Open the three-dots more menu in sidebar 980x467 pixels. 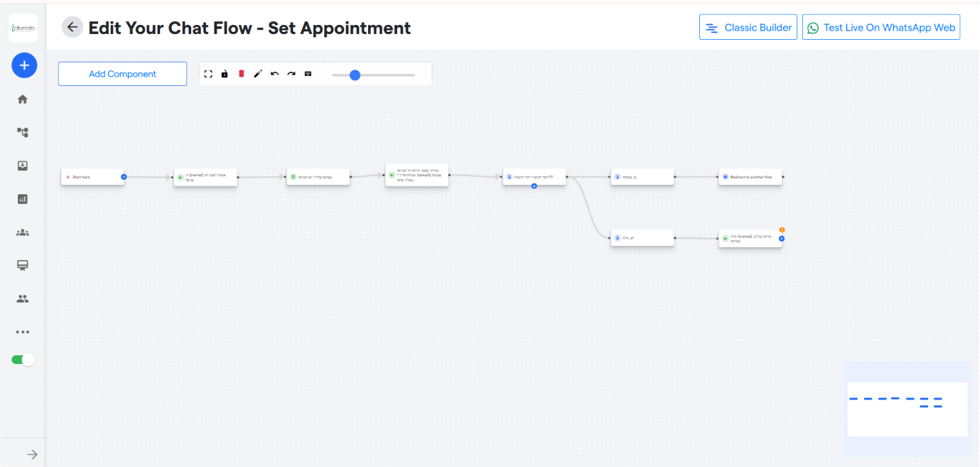point(23,332)
